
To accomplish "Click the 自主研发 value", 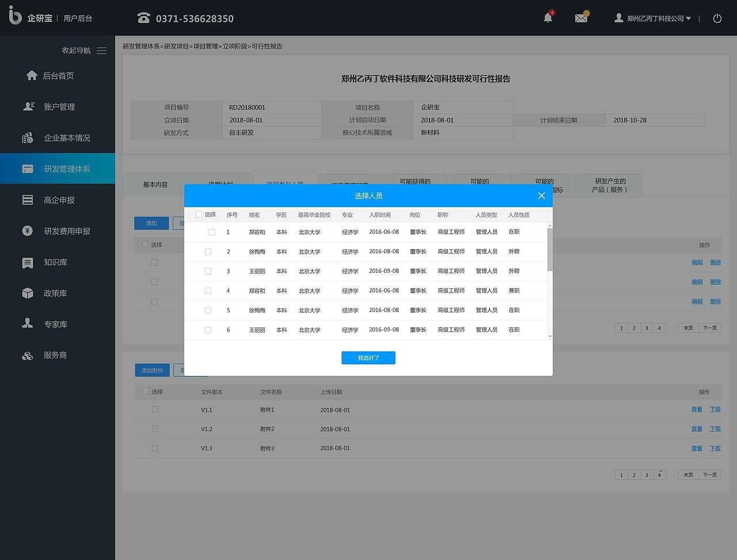I will pos(241,133).
